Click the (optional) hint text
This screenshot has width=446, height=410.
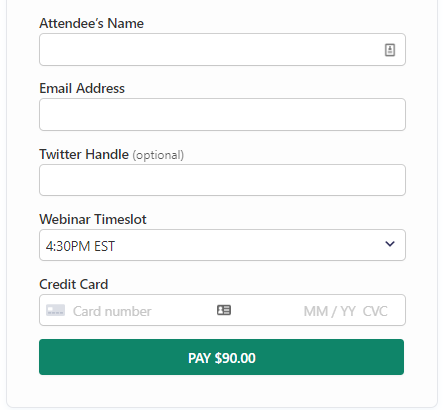pos(158,155)
